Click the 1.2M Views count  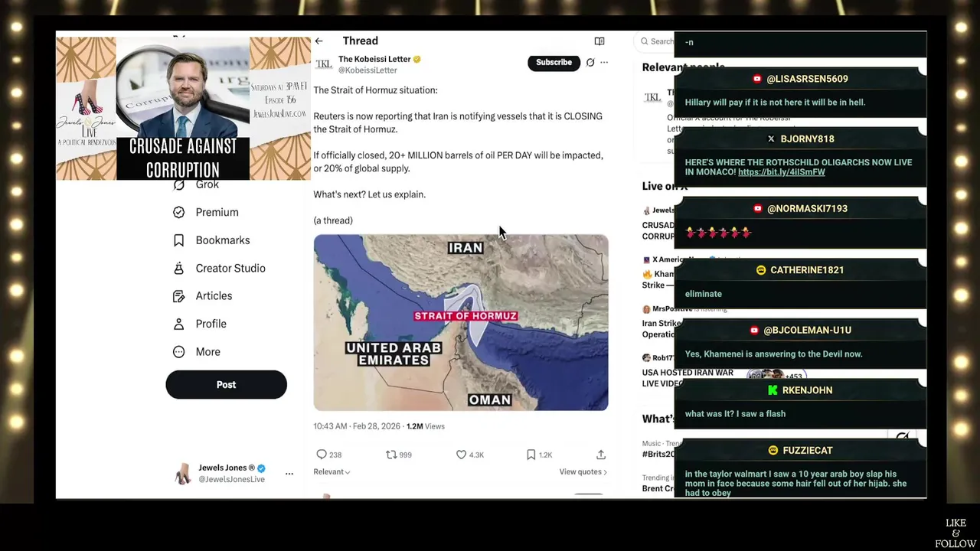point(425,426)
